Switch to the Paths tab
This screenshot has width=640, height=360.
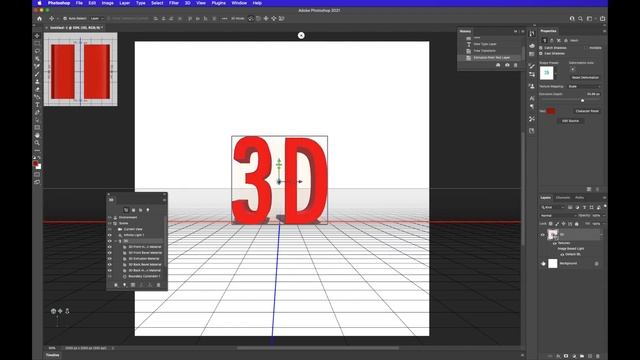pyautogui.click(x=580, y=198)
